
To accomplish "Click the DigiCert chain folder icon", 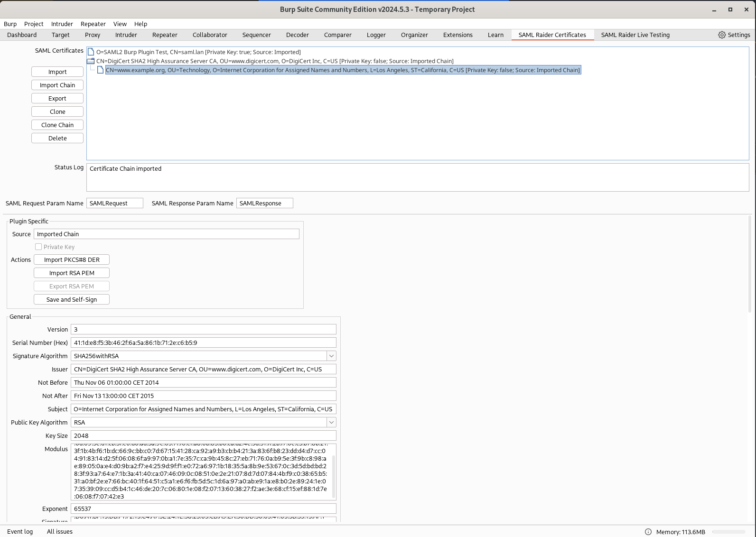I will click(x=91, y=61).
